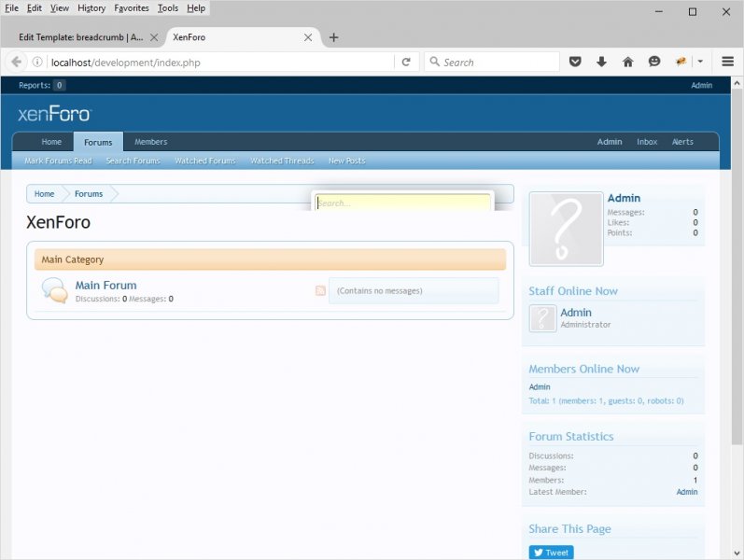The width and height of the screenshot is (744, 560).
Task: Open the View menu
Action: 60,8
